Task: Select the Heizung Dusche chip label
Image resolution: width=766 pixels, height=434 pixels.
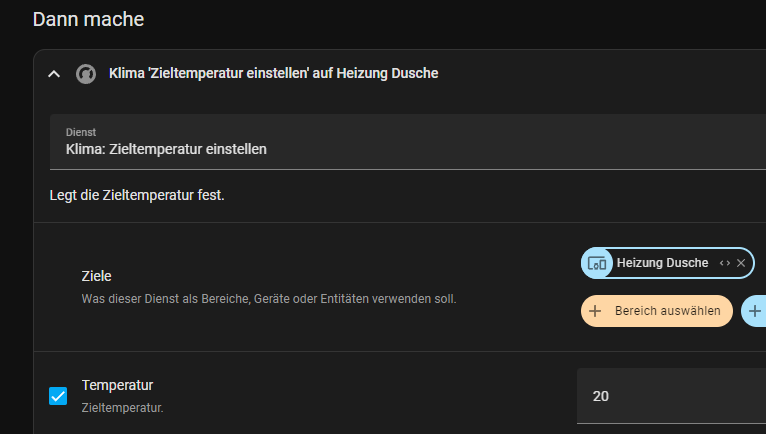Action: pyautogui.click(x=662, y=263)
